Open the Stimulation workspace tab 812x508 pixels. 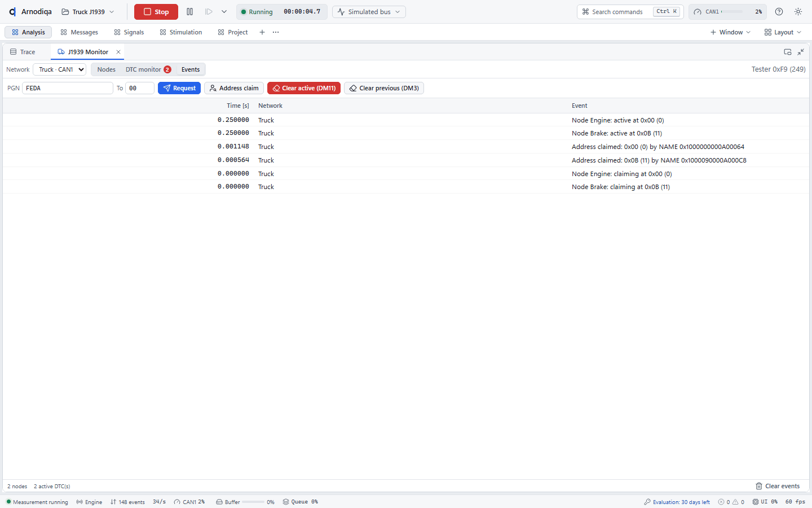(180, 32)
